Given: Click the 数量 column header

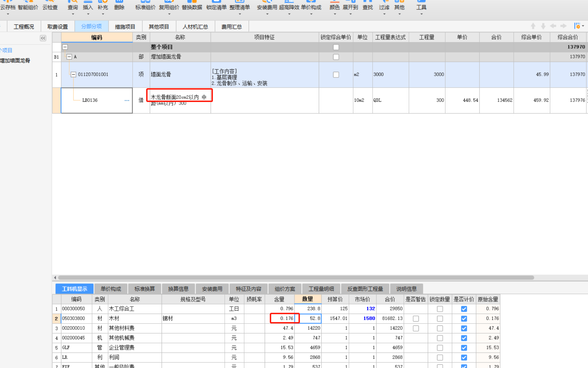Looking at the screenshot, I should point(308,299).
